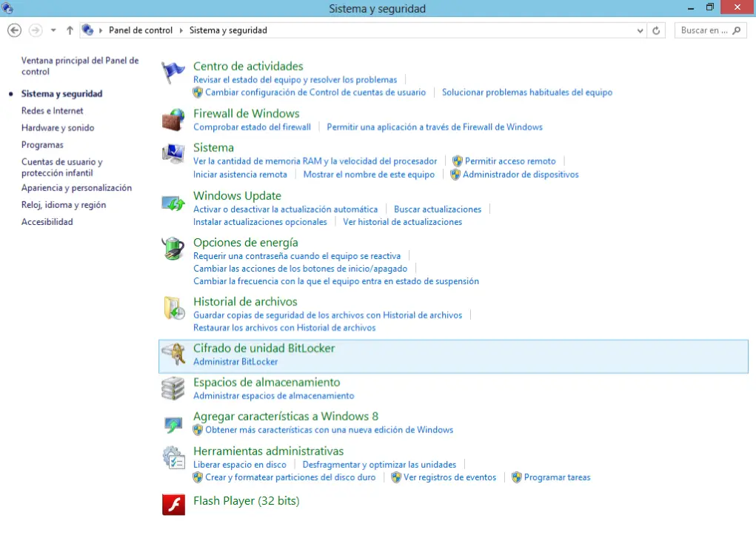Click the forward arrow navigation button

click(x=36, y=30)
